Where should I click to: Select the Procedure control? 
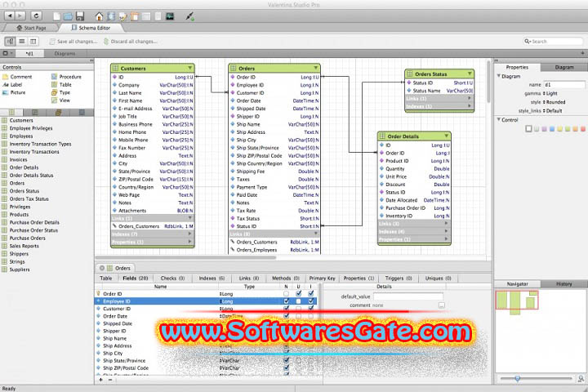pyautogui.click(x=66, y=77)
